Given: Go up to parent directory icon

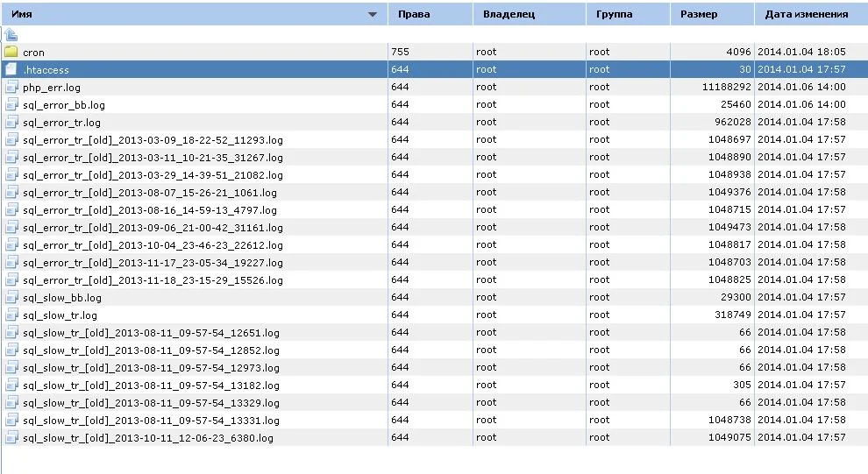Looking at the screenshot, I should 11,35.
